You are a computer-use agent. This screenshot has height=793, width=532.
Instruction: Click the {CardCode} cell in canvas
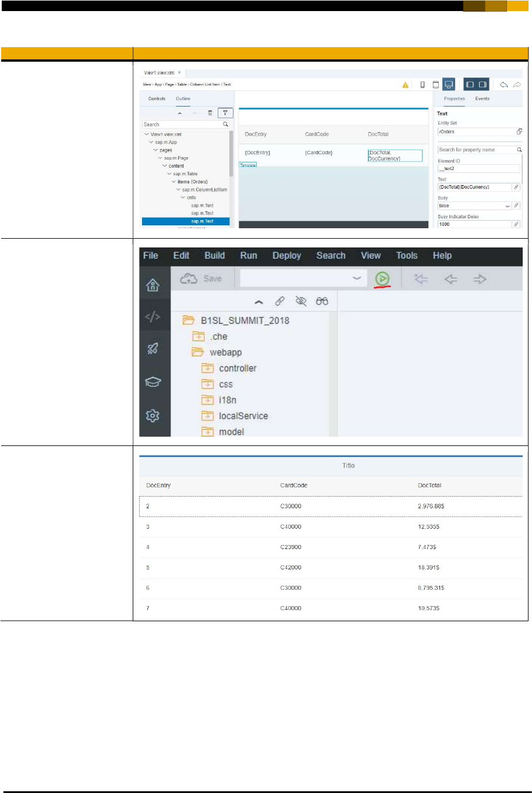[x=319, y=153]
